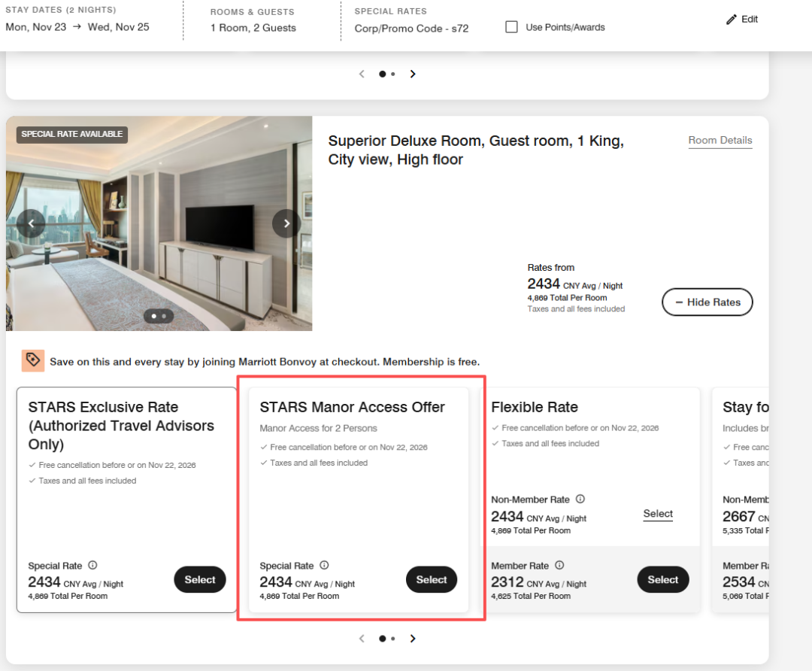The height and width of the screenshot is (671, 812).
Task: Select the STARS Manor Access Offer
Action: pyautogui.click(x=432, y=579)
